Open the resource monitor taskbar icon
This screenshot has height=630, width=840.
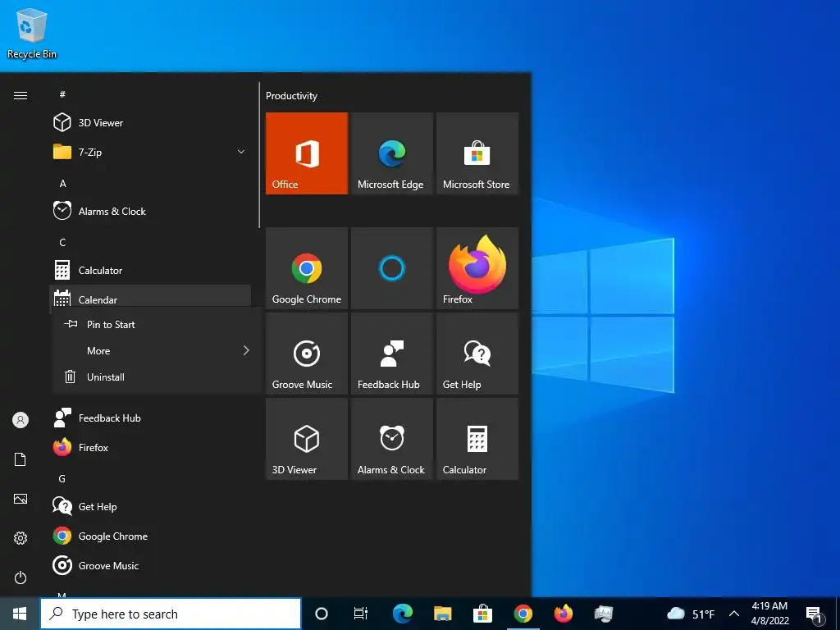click(603, 614)
